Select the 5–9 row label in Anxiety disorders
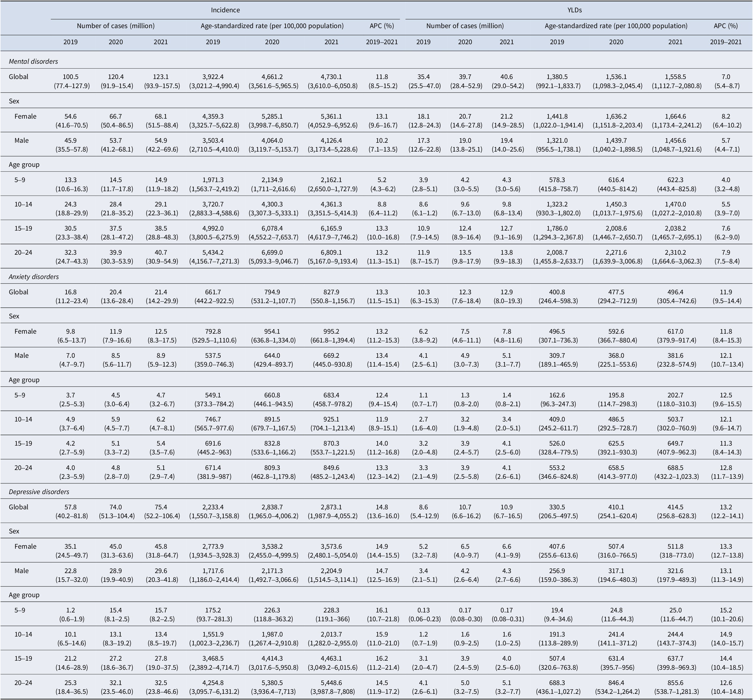This screenshot has height=700, width=753. [x=20, y=395]
